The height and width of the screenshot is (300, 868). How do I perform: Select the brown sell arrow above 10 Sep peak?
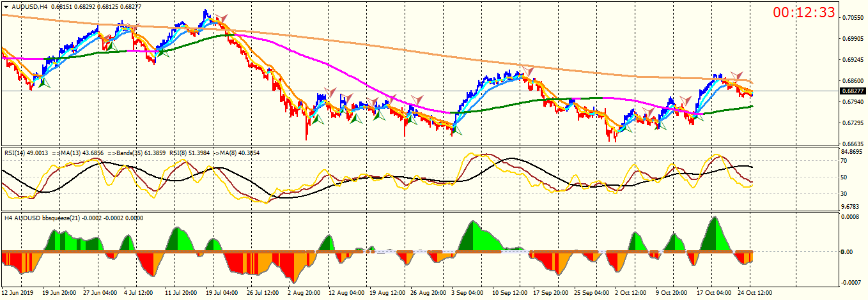pyautogui.click(x=527, y=70)
